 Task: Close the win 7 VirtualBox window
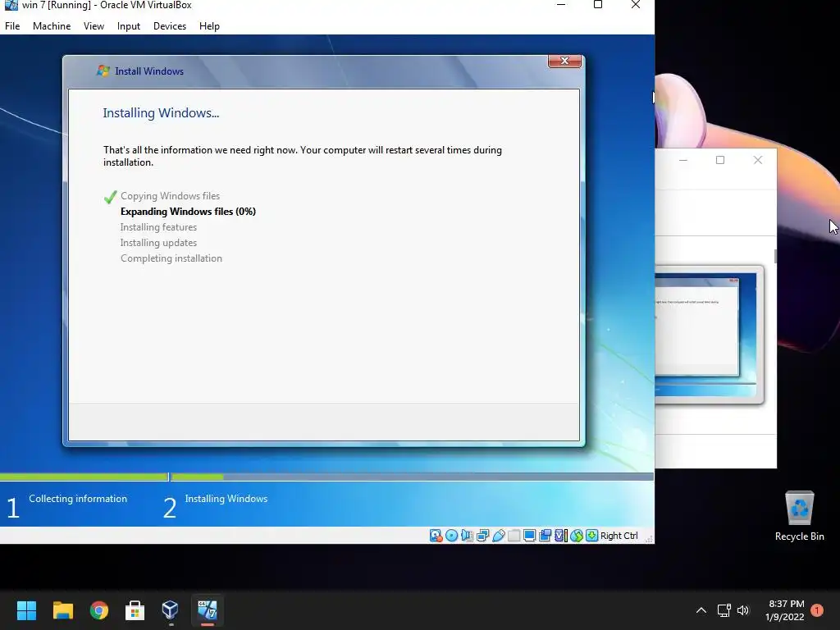click(636, 5)
